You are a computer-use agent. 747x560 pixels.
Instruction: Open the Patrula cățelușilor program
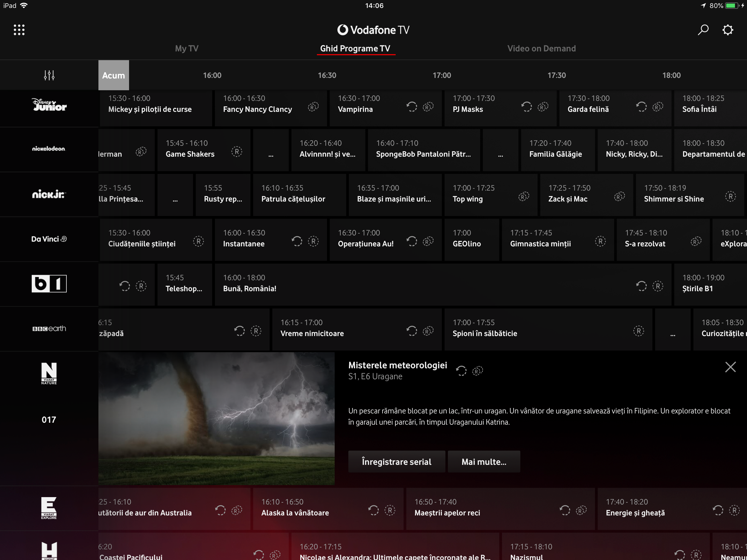300,195
